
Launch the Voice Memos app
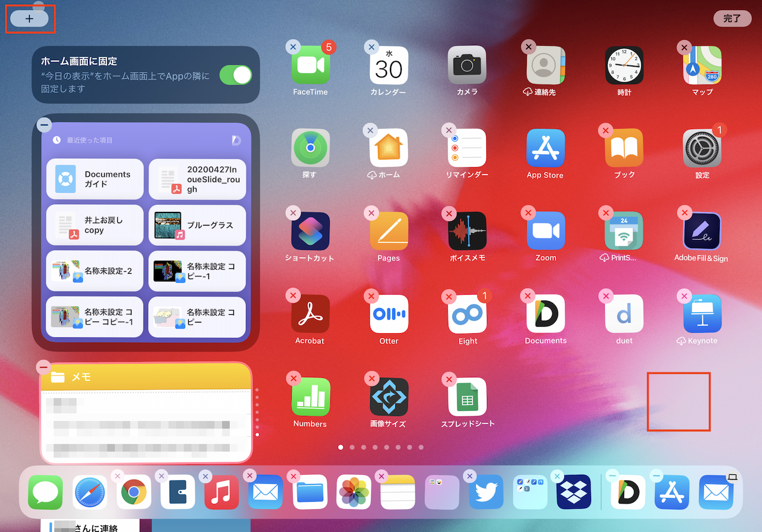pyautogui.click(x=467, y=231)
